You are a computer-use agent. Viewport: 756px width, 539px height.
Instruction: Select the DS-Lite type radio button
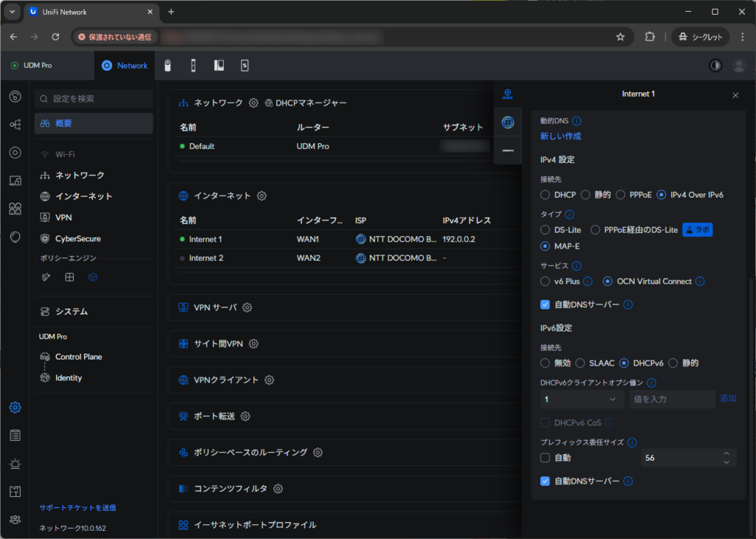point(546,230)
